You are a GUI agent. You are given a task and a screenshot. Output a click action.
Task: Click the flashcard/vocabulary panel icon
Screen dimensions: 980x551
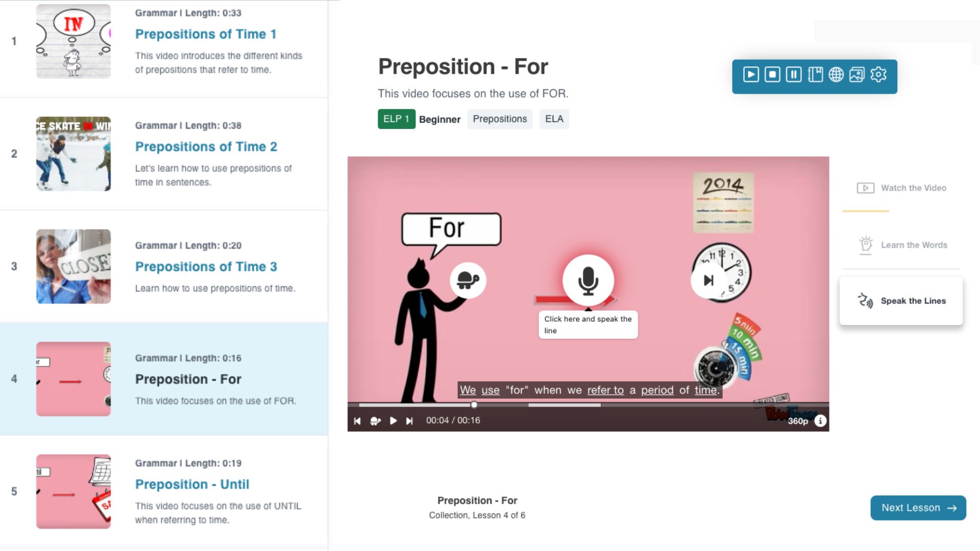815,74
